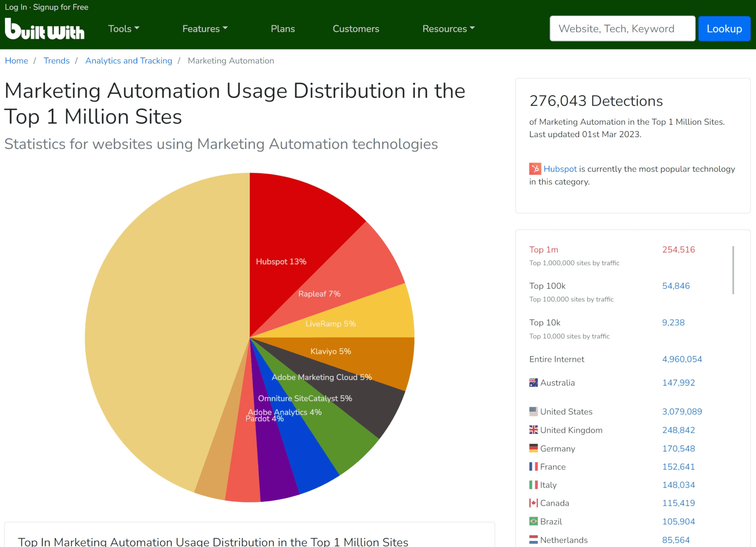Open the Tools dropdown menu
Screen dimensions: 756x547
point(124,29)
